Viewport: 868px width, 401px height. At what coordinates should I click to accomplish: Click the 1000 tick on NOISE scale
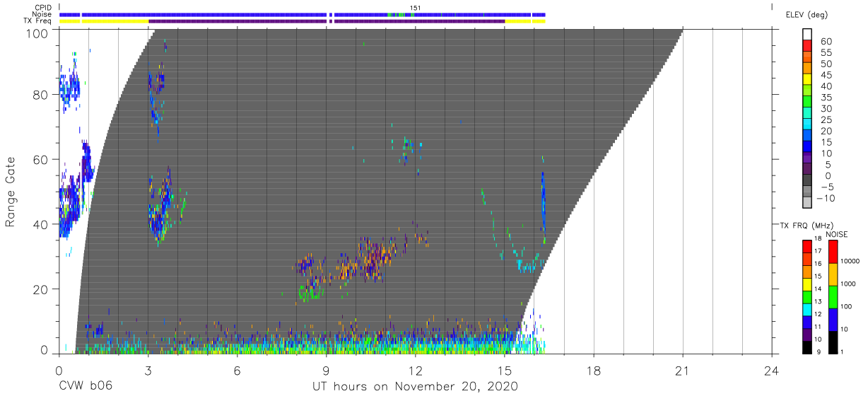(x=850, y=284)
